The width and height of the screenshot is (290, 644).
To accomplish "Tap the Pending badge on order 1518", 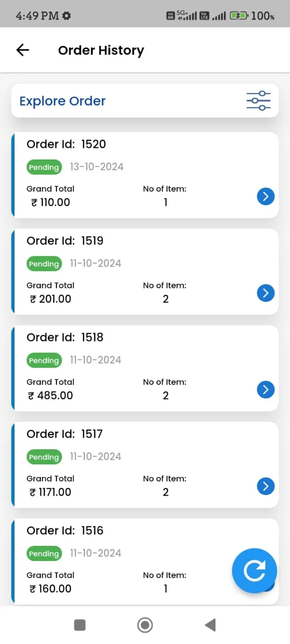I will [x=44, y=360].
